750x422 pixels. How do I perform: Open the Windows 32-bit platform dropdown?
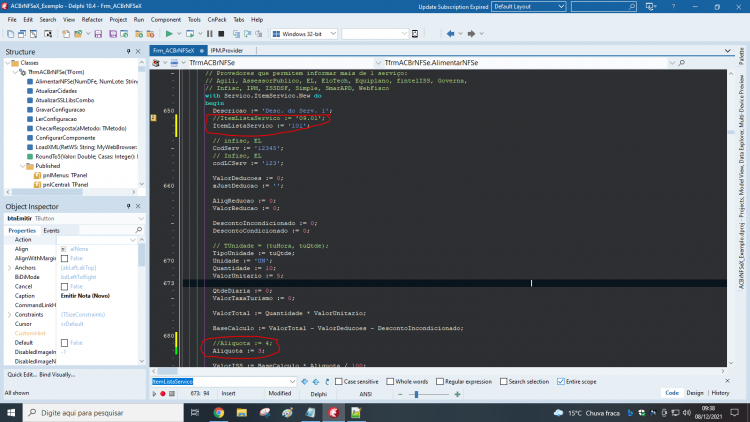click(304, 34)
